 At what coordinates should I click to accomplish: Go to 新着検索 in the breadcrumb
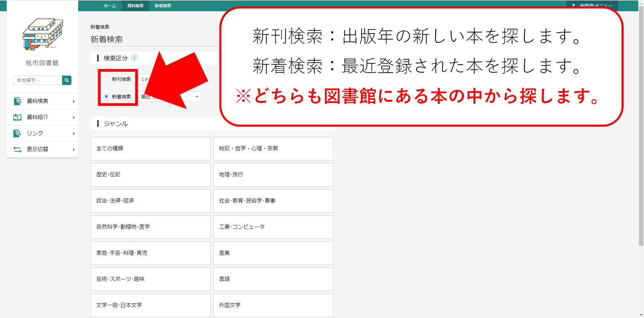(163, 6)
